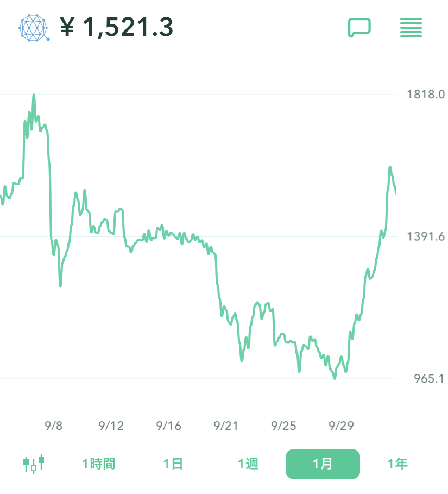The image size is (448, 494).
Task: Tap the active 1月 range button
Action: (323, 464)
